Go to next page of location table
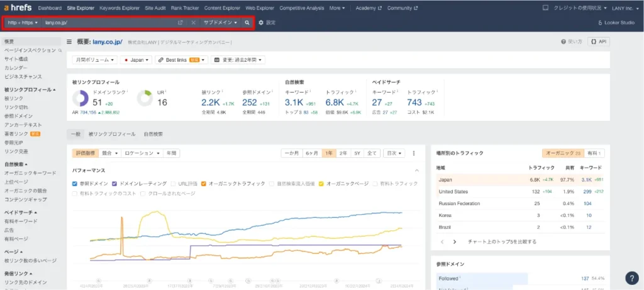 (x=455, y=242)
